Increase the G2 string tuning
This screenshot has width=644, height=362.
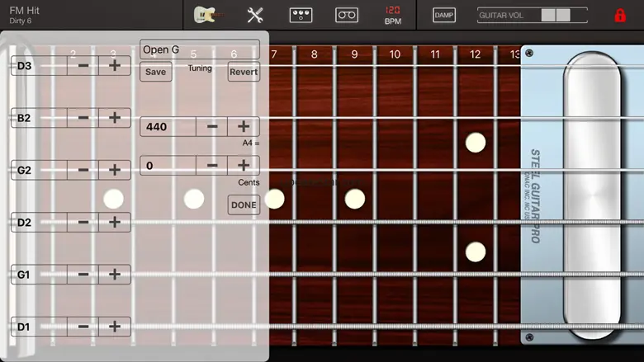pos(115,171)
